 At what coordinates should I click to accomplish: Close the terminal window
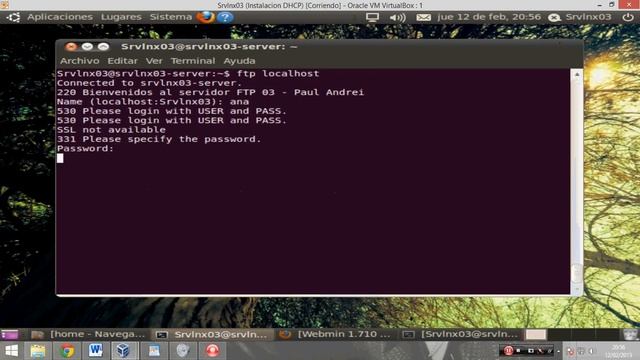71,47
